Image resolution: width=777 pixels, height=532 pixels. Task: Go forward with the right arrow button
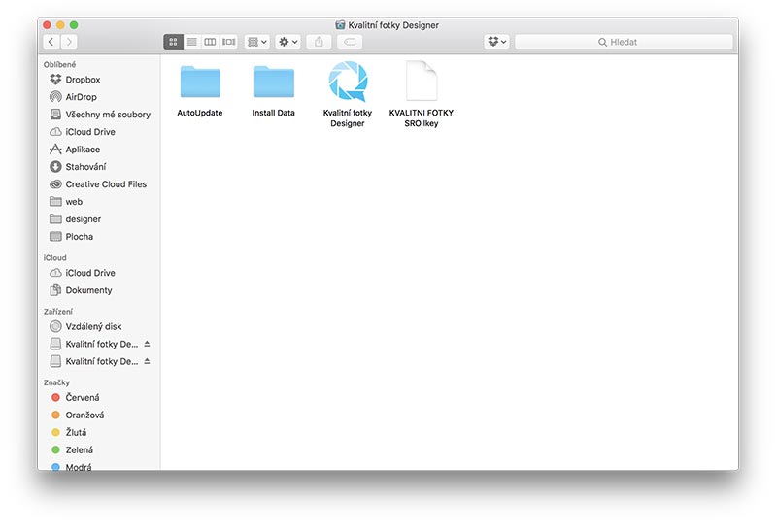(69, 42)
